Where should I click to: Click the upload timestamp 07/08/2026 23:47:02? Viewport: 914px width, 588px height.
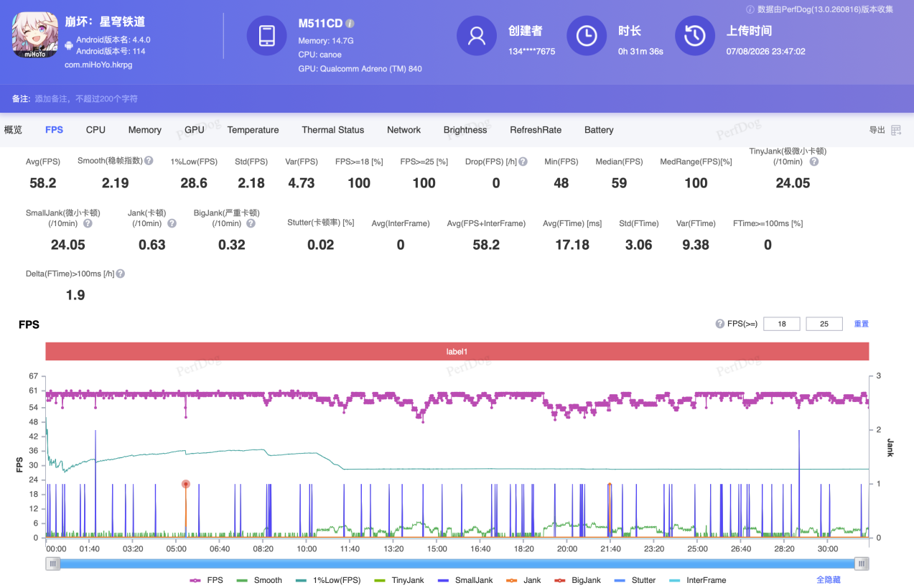tap(766, 52)
